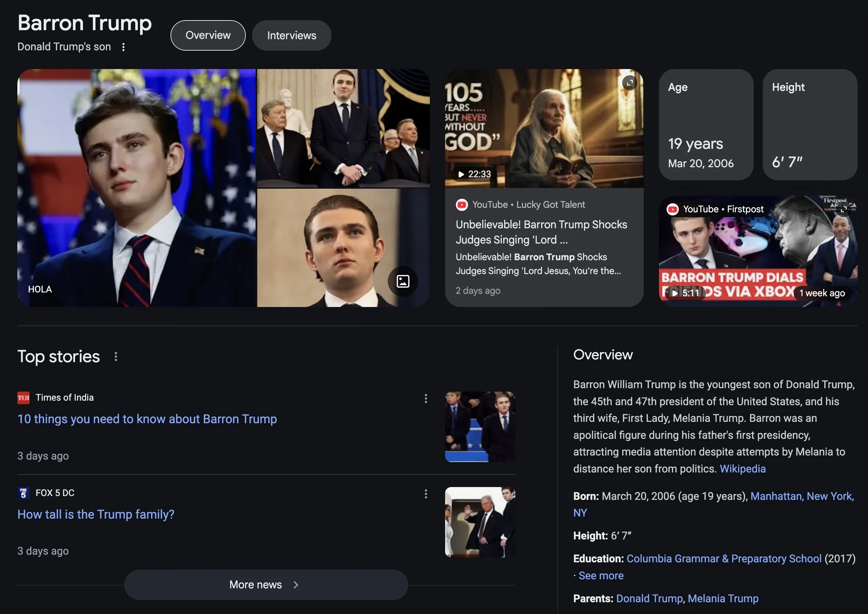The height and width of the screenshot is (614, 868).
Task: Click the More news button
Action: [x=266, y=585]
